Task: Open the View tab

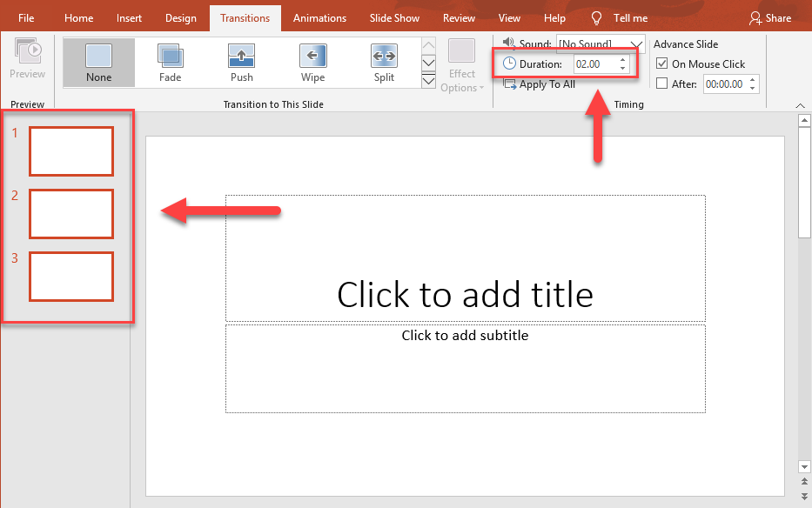Action: click(509, 18)
